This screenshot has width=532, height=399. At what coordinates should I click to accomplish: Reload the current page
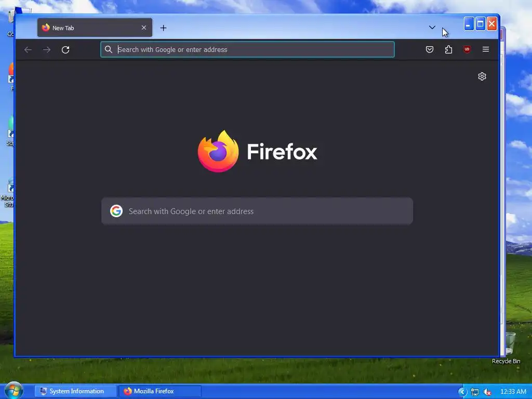point(65,50)
